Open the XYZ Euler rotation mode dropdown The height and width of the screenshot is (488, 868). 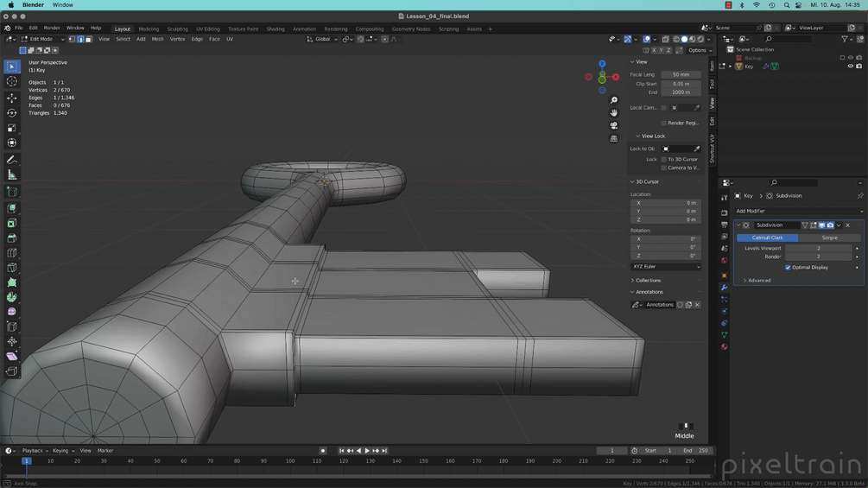click(666, 267)
